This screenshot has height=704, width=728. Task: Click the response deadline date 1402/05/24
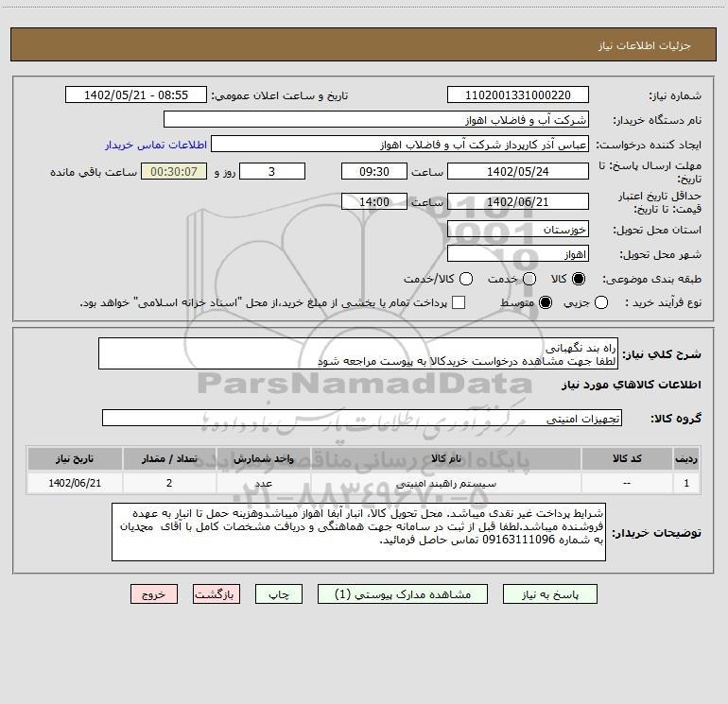[518, 171]
